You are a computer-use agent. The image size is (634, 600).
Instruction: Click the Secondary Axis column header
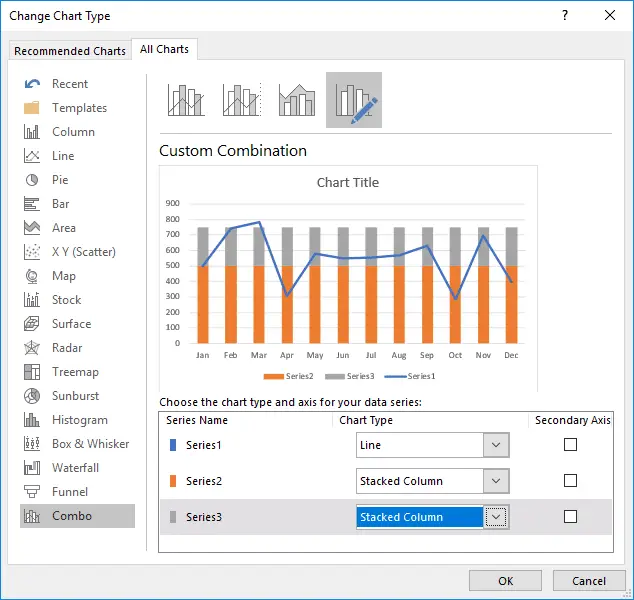tap(573, 420)
